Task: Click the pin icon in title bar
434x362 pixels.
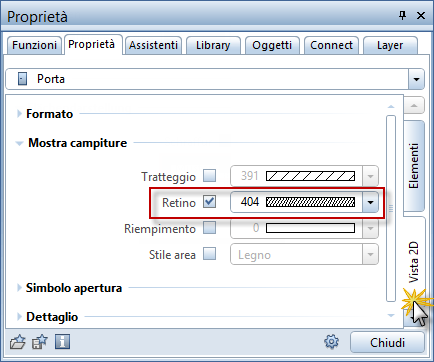Action: pos(402,15)
